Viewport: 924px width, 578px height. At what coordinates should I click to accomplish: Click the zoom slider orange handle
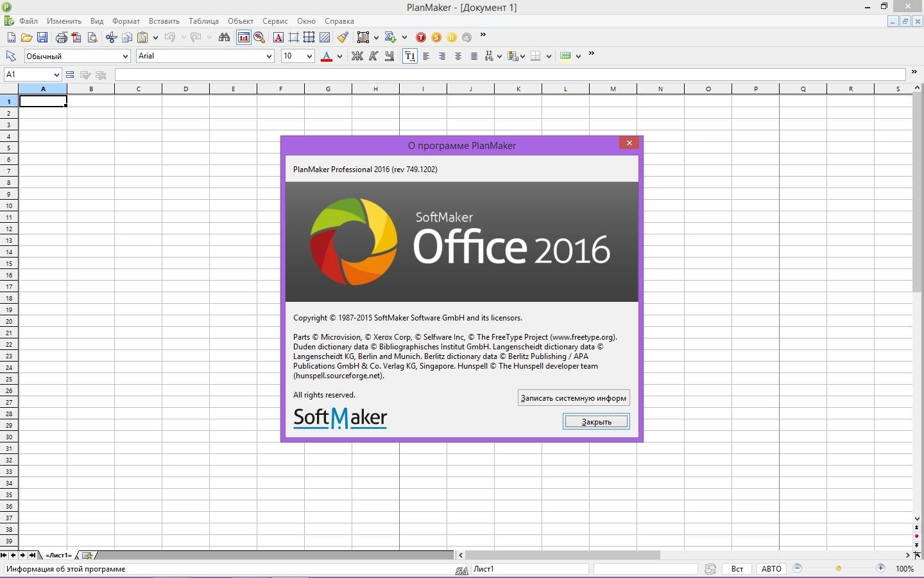[x=838, y=568]
